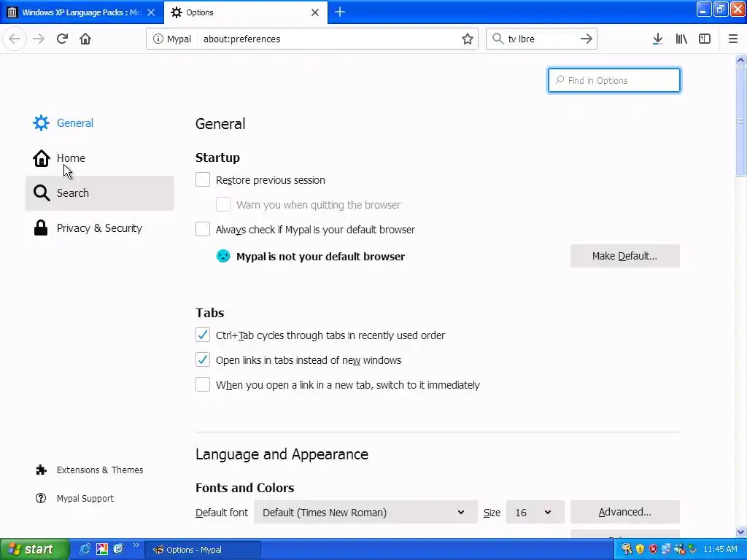Open the Downloads panel
747x560 pixels.
pos(657,39)
